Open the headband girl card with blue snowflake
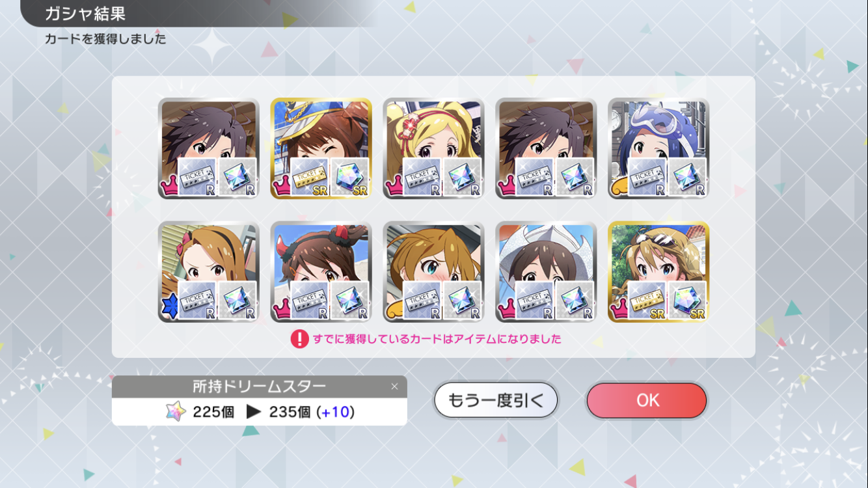 [208, 271]
